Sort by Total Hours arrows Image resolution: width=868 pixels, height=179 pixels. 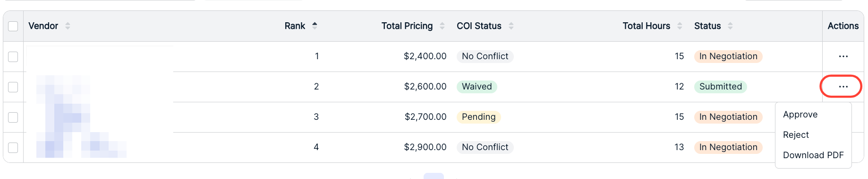pyautogui.click(x=680, y=26)
